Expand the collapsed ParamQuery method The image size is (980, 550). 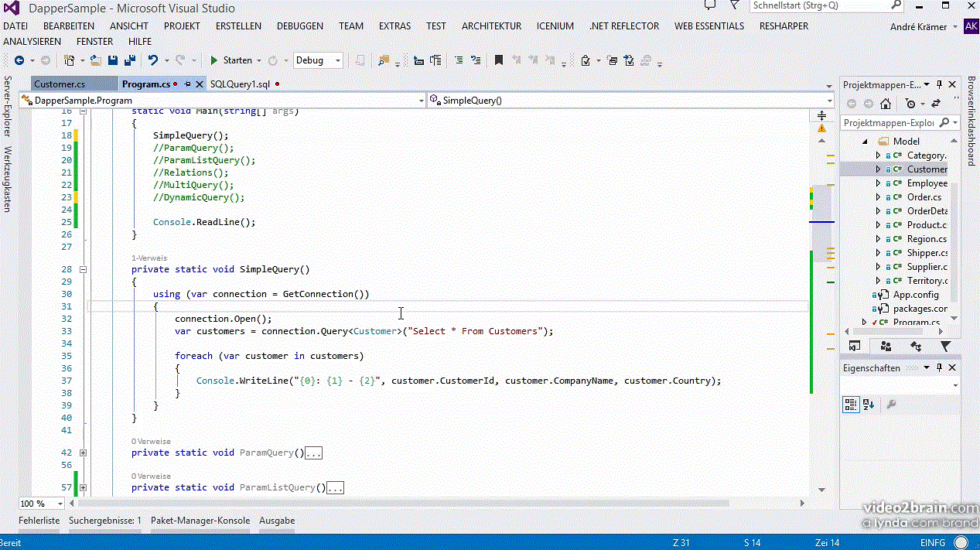[83, 453]
